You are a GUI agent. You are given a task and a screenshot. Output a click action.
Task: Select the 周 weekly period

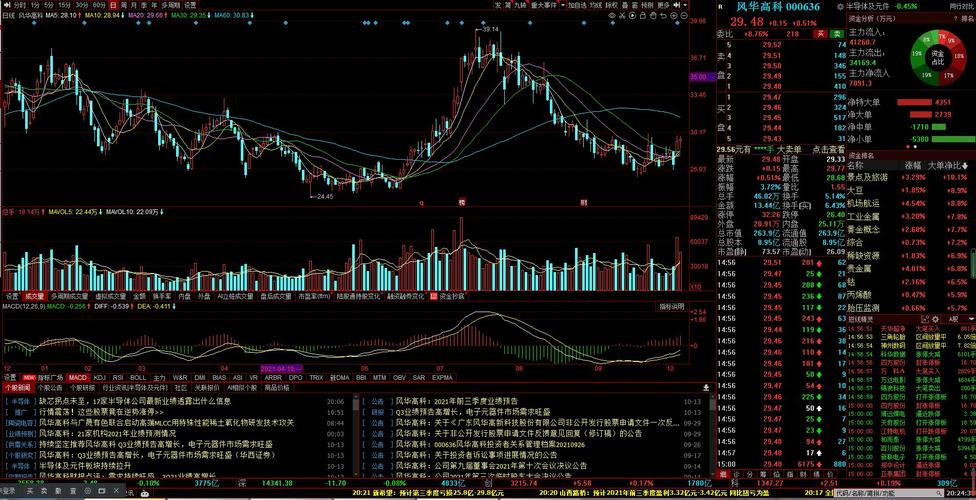[x=123, y=5]
